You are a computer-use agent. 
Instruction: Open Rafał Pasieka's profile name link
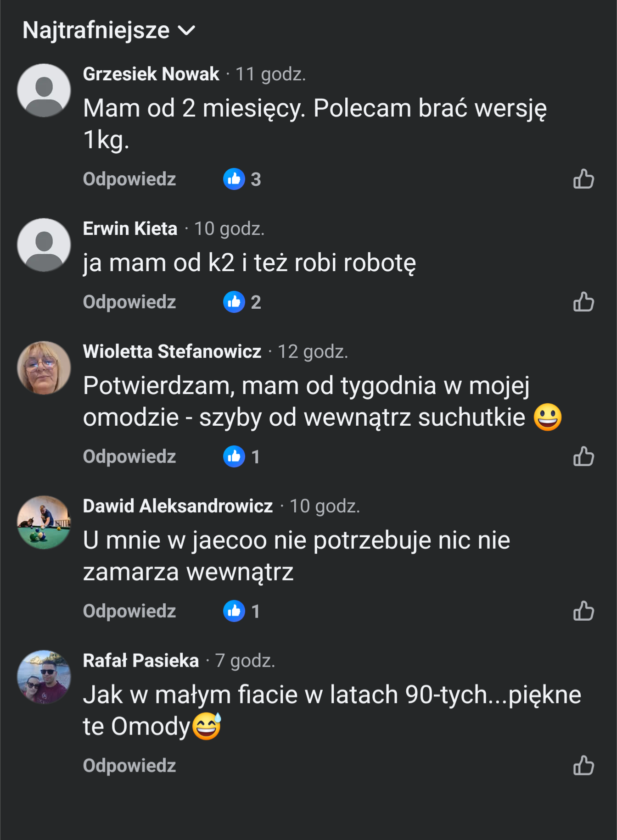(x=141, y=661)
